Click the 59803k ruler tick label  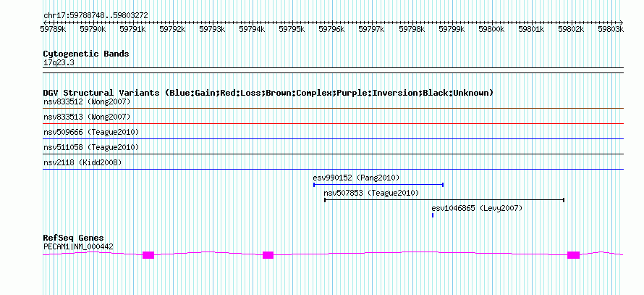(x=611, y=29)
